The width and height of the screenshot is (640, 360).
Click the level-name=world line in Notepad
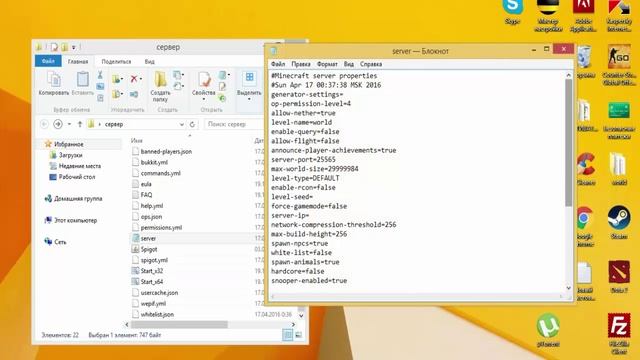pos(301,122)
